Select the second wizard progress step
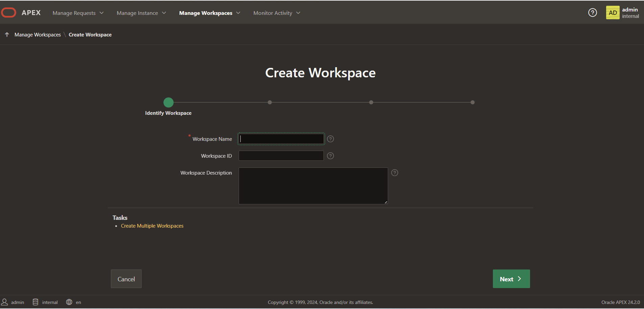Viewport: 644px width, 309px height. point(270,102)
